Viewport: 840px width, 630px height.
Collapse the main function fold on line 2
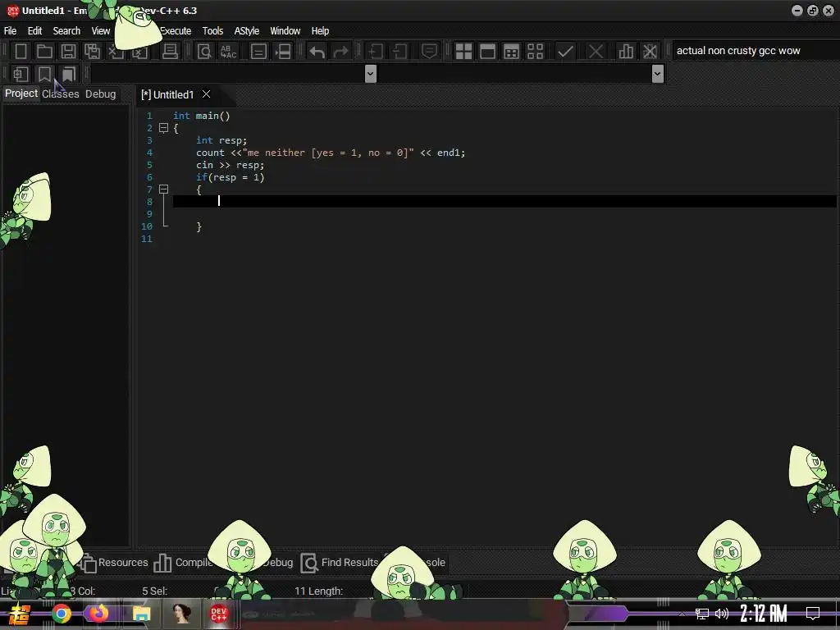[x=163, y=128]
